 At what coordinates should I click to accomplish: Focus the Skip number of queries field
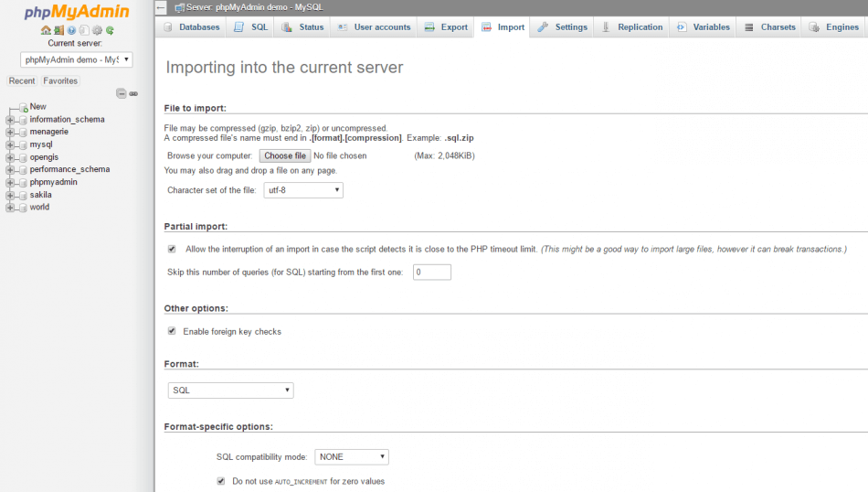432,272
